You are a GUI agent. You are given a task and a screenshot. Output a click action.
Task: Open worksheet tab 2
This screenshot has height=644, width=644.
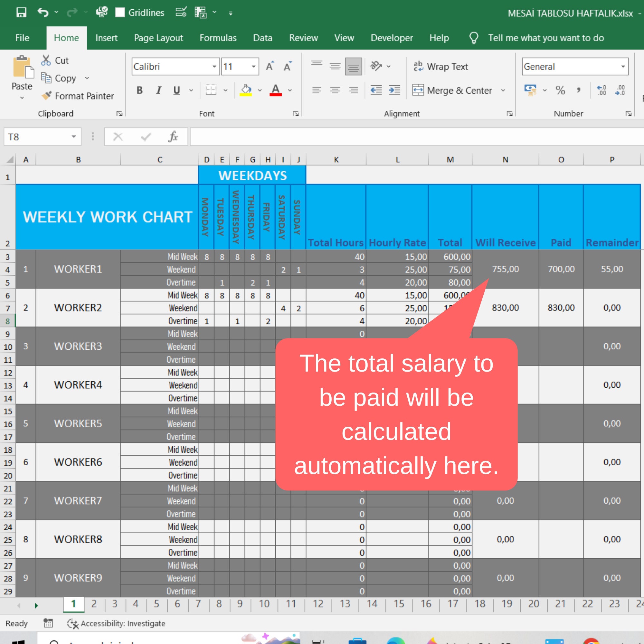pyautogui.click(x=94, y=604)
